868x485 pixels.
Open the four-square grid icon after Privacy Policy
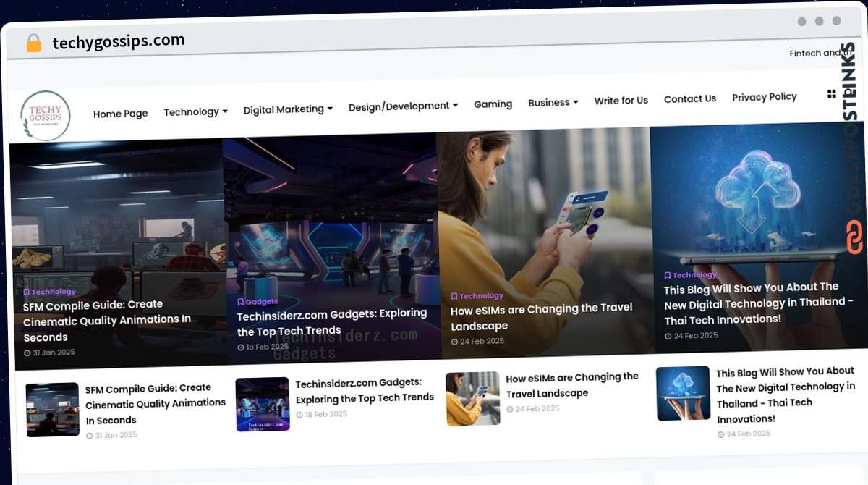832,94
